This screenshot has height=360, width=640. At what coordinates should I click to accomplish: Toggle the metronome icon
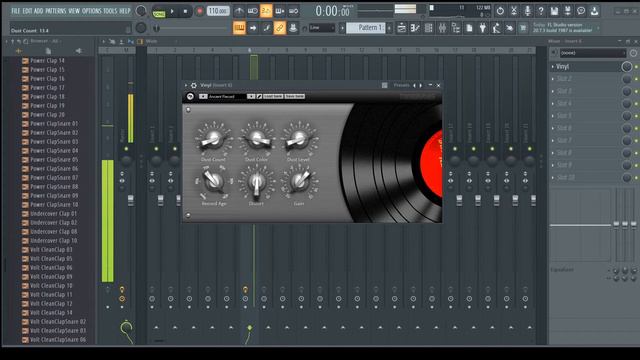coord(239,11)
